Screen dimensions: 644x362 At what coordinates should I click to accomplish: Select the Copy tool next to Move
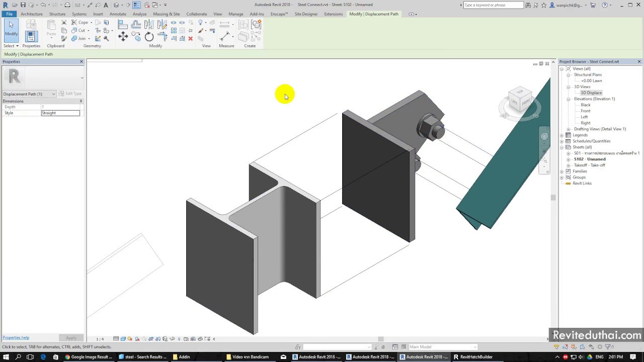(136, 37)
